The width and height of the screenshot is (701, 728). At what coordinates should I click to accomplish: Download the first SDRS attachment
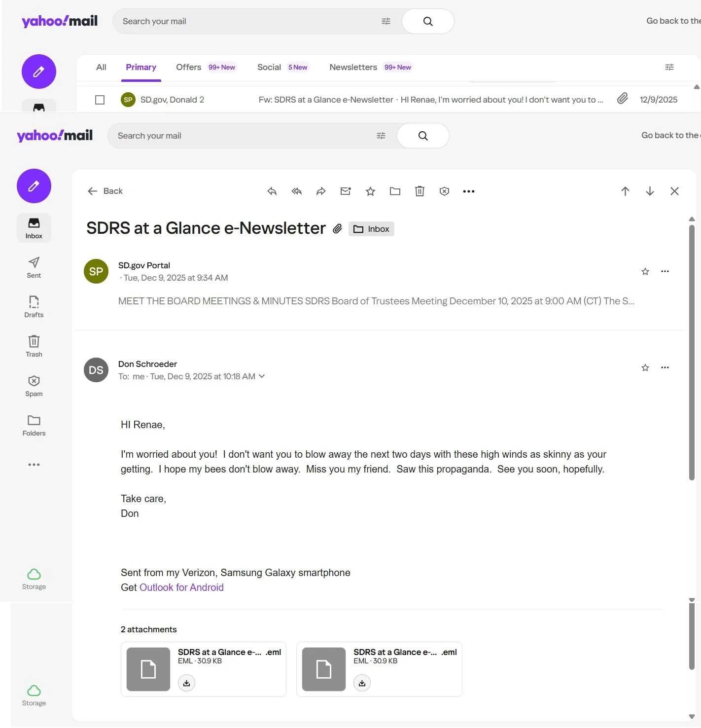coord(186,683)
